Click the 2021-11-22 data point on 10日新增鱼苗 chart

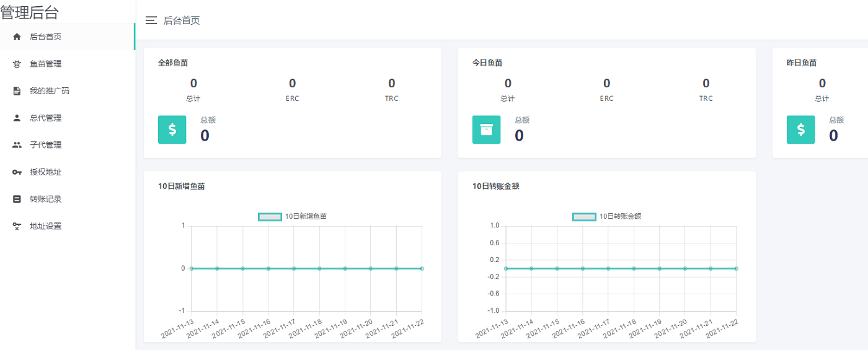(x=422, y=268)
